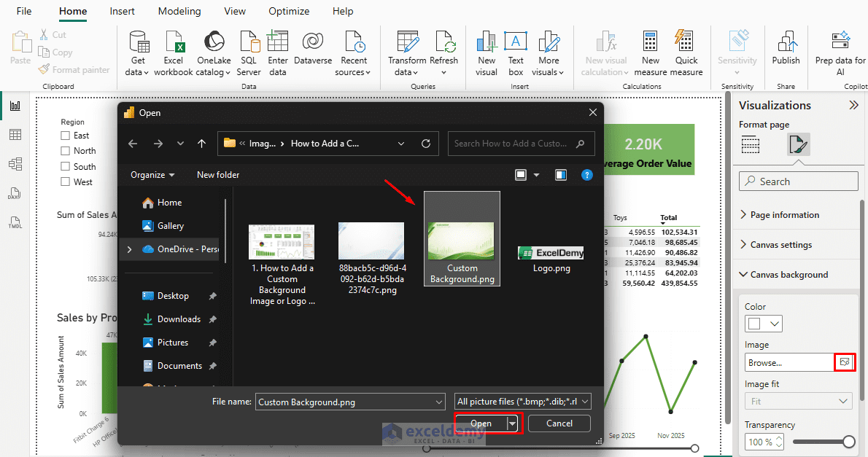Click the Open button in dialog

pos(481,423)
